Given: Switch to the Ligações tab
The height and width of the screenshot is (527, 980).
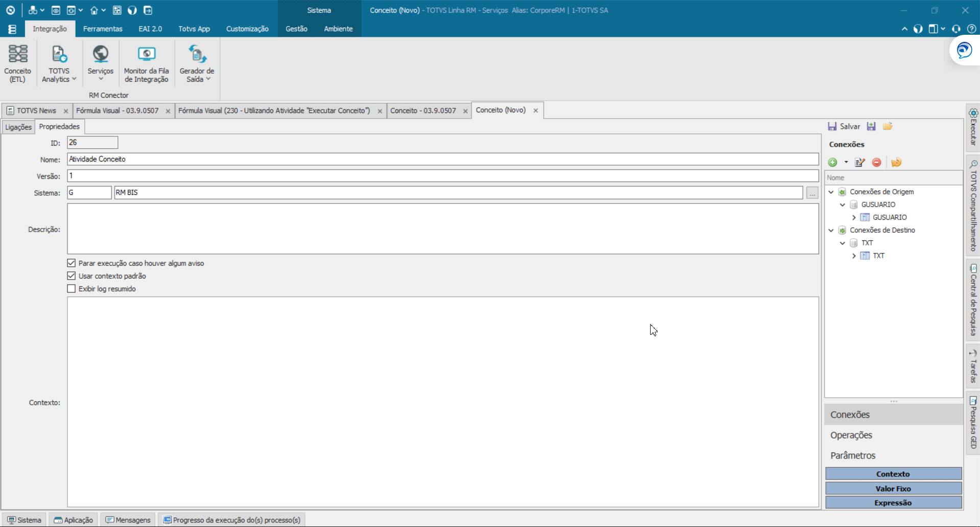Looking at the screenshot, I should tap(18, 127).
